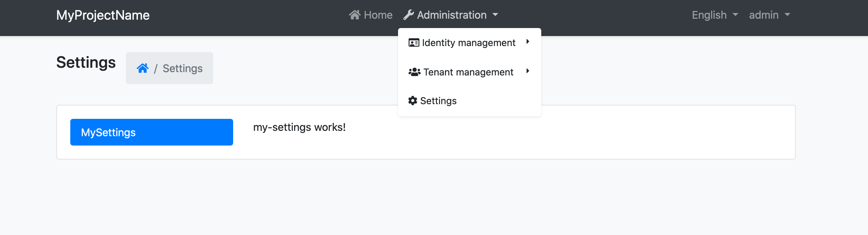
Task: Open the admin user dropdown
Action: click(x=763, y=15)
